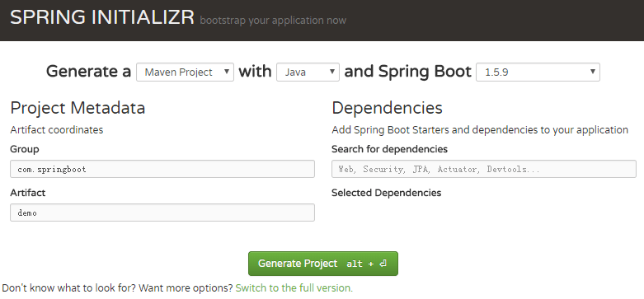Image resolution: width=644 pixels, height=299 pixels.
Task: Click the Artifact label above demo field
Action: 27,193
